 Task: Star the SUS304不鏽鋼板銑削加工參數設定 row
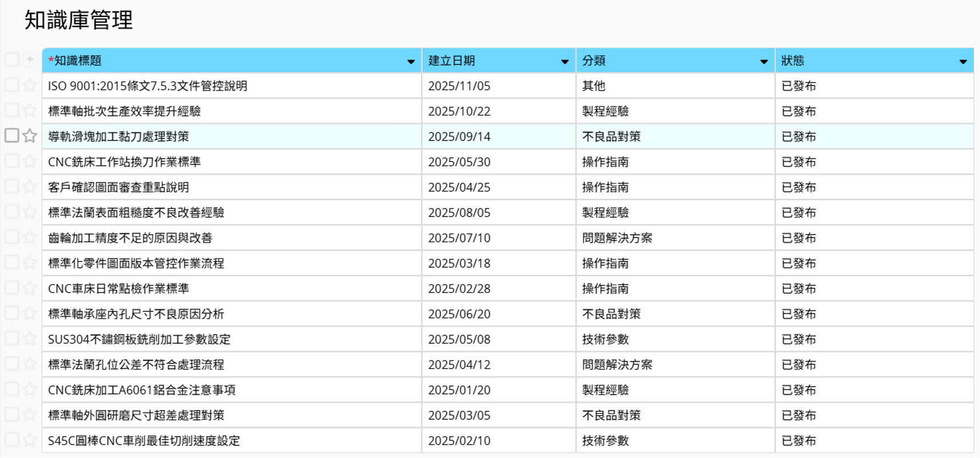point(30,339)
